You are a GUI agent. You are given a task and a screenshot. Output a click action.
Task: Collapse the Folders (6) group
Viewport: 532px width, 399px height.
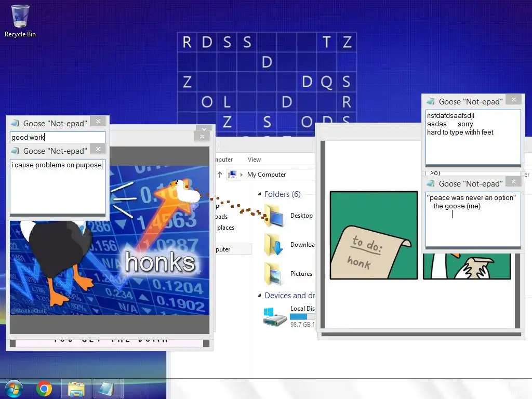click(x=259, y=194)
